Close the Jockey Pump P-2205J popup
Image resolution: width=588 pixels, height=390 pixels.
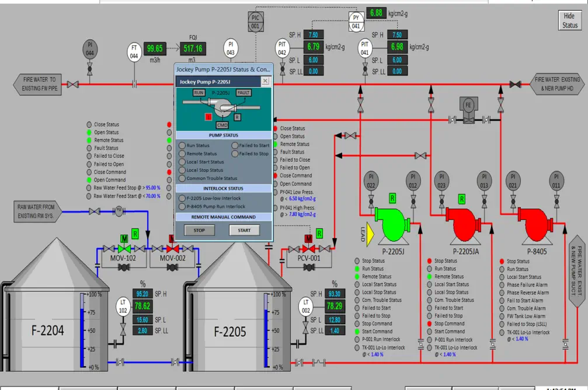[x=265, y=82]
